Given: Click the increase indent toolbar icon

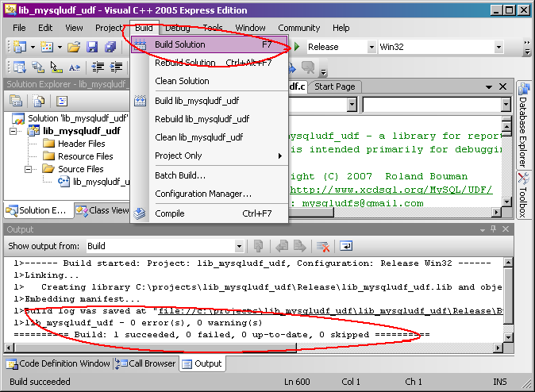Looking at the screenshot, I should pos(116,67).
